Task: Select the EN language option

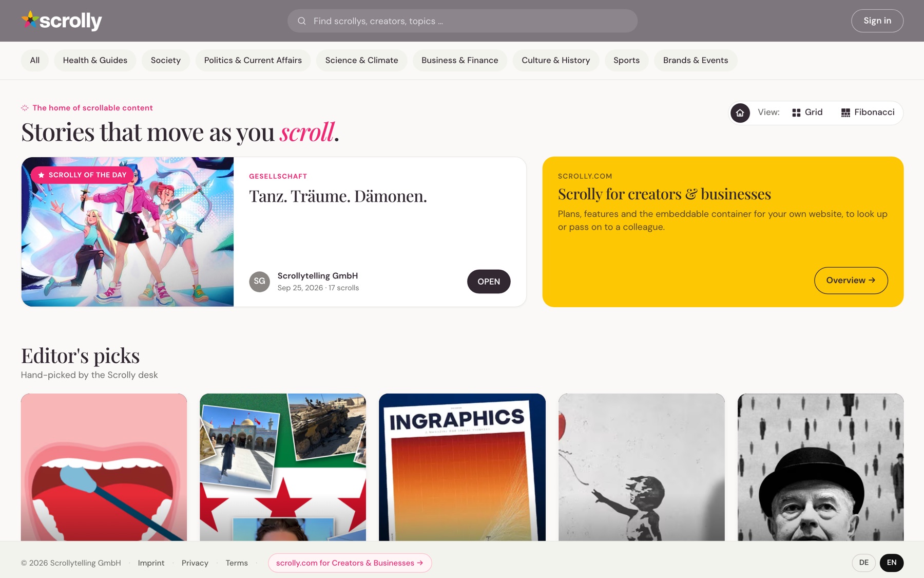Action: [x=892, y=563]
